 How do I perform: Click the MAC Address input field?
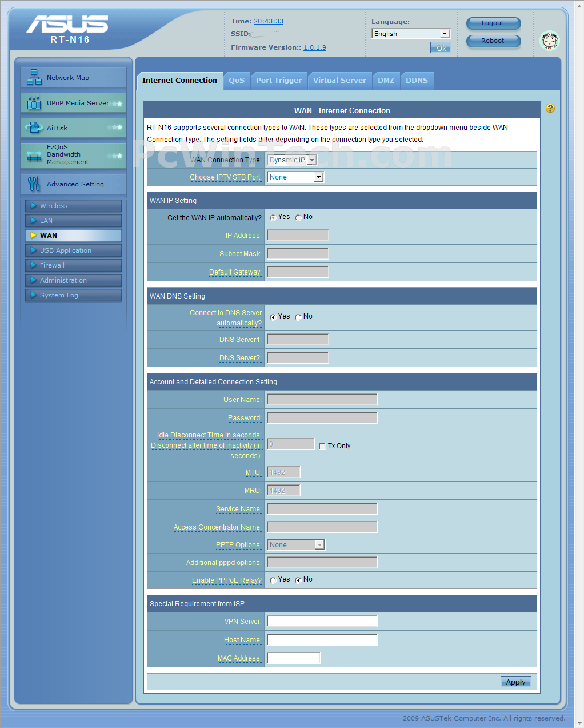(294, 658)
